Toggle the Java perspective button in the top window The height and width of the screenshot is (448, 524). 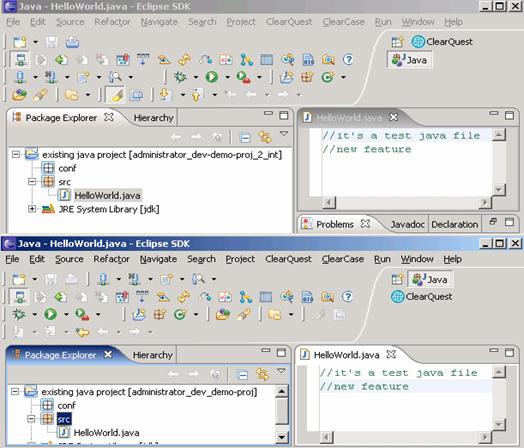tap(410, 60)
